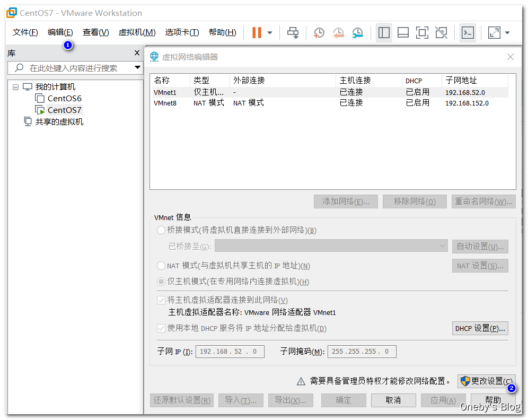The image size is (528, 420).
Task: Click the 更改设置(C) shield button
Action: tap(486, 381)
